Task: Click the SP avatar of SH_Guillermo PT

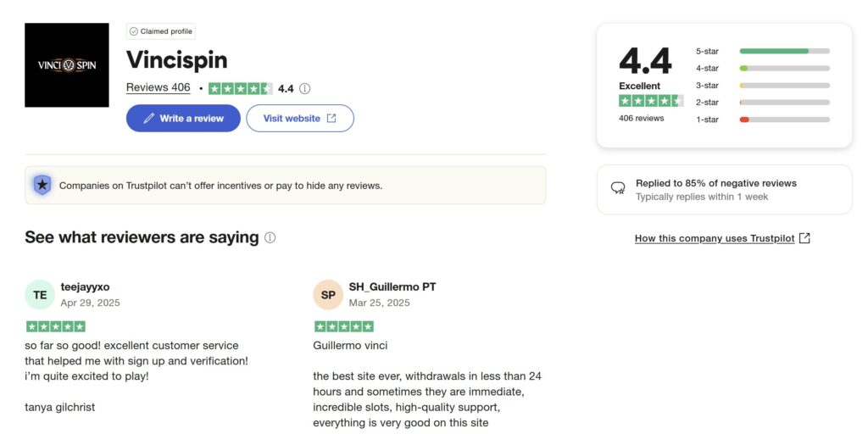Action: tap(328, 295)
